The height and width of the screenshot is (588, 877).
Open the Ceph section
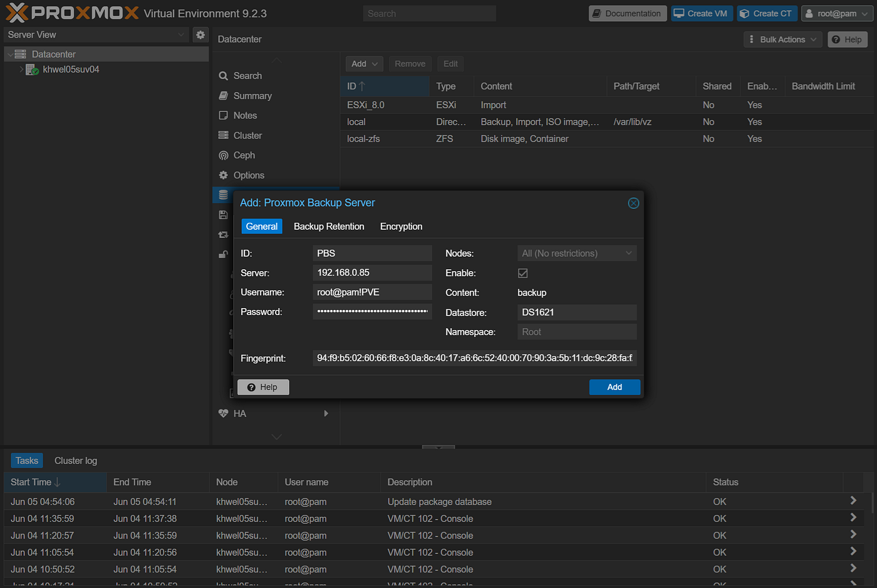point(244,155)
